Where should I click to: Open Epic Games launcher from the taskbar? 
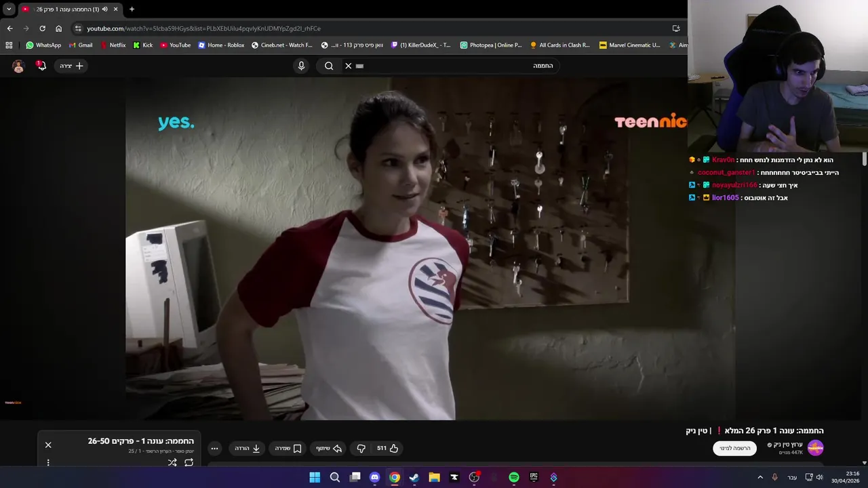tap(534, 477)
